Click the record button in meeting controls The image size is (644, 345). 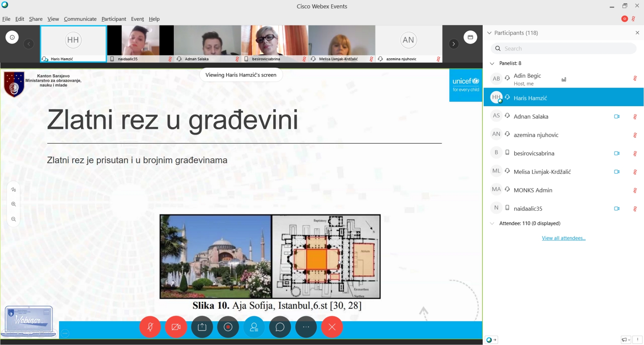click(228, 327)
